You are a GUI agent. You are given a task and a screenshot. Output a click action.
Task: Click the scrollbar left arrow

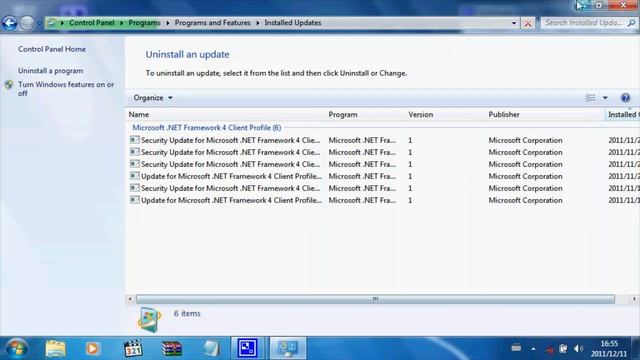(x=130, y=299)
